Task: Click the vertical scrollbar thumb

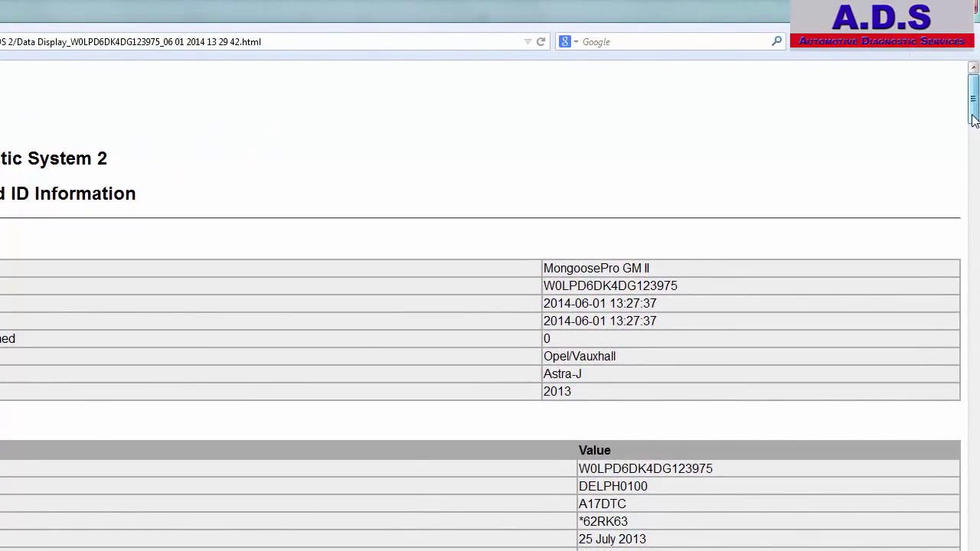Action: (973, 99)
